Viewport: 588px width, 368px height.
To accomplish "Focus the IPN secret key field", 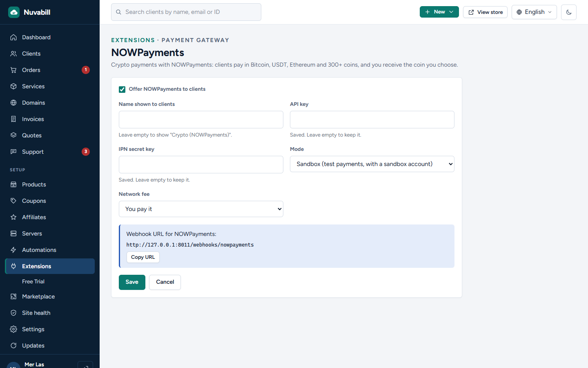I will point(201,164).
